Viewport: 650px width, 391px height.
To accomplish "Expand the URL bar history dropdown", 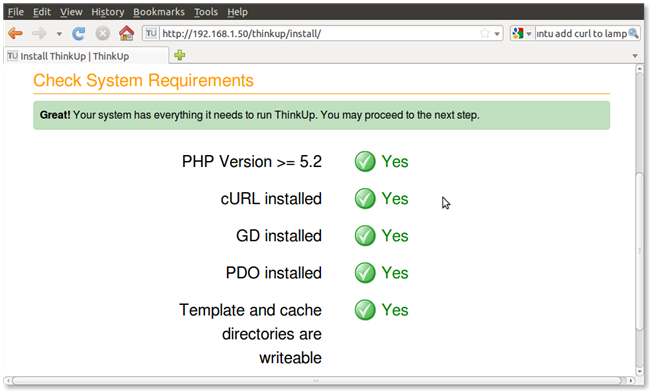I will [497, 34].
